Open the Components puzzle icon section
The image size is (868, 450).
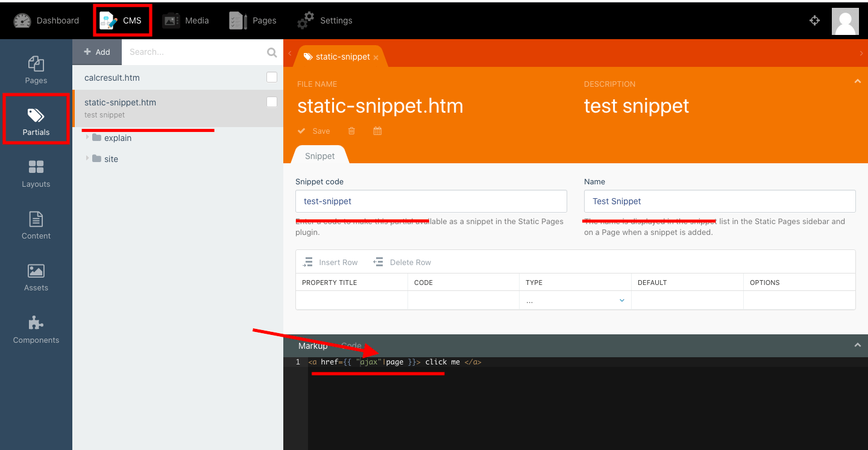click(x=36, y=330)
